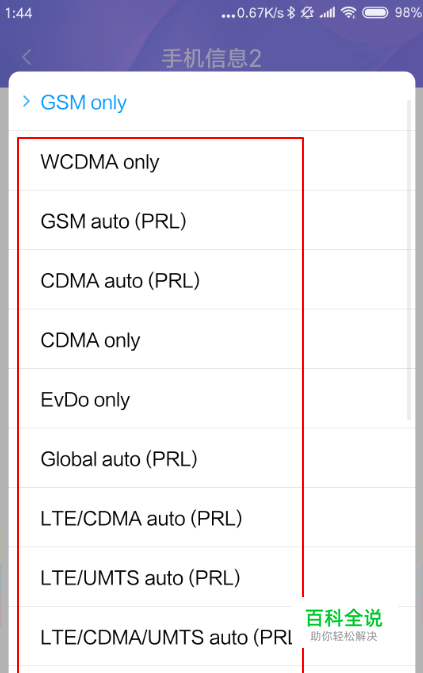Tap the battery status icon
The width and height of the screenshot is (423, 673).
(375, 13)
